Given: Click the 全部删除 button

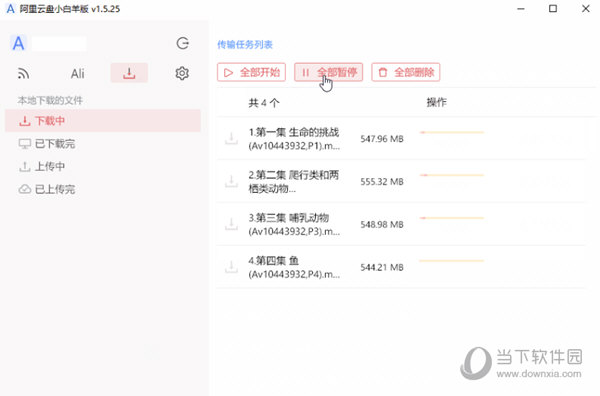Looking at the screenshot, I should click(406, 72).
